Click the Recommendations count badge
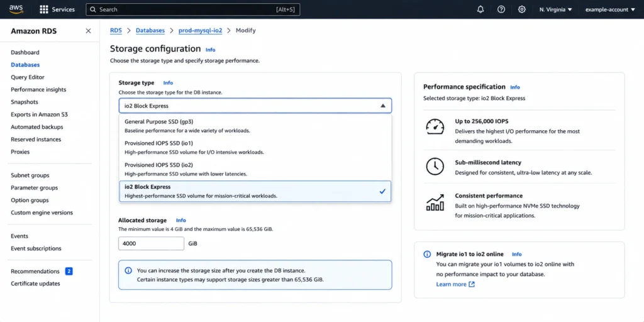This screenshot has width=644, height=322. (69, 271)
